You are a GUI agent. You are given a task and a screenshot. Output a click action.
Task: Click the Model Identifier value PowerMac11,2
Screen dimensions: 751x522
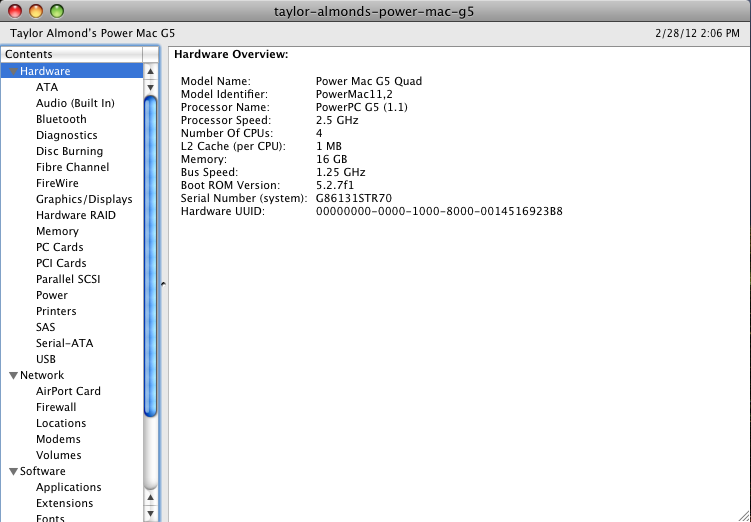pyautogui.click(x=354, y=94)
